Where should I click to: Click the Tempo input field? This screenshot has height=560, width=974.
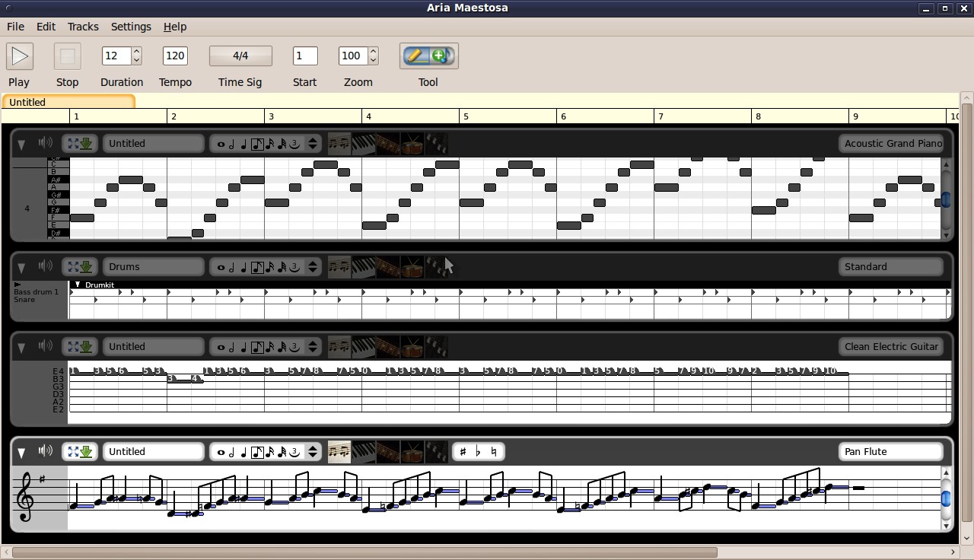175,56
